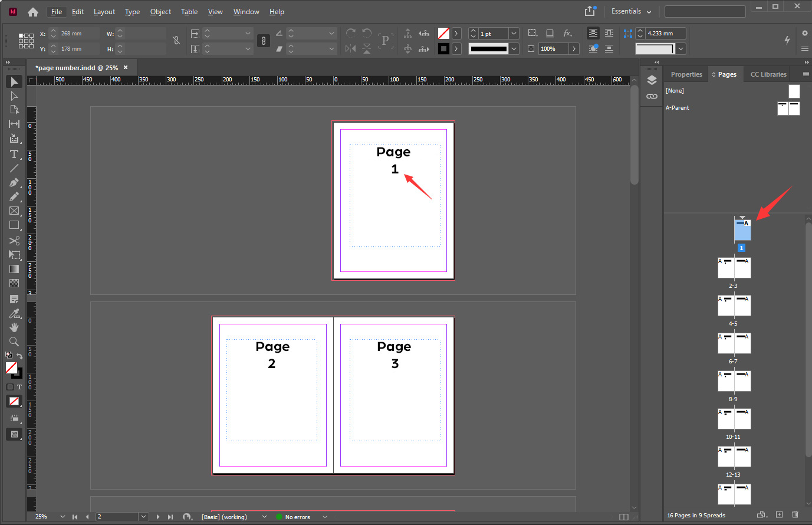Toggle split layout view in status bar
Screen dimensions: 812x525
pos(624,517)
